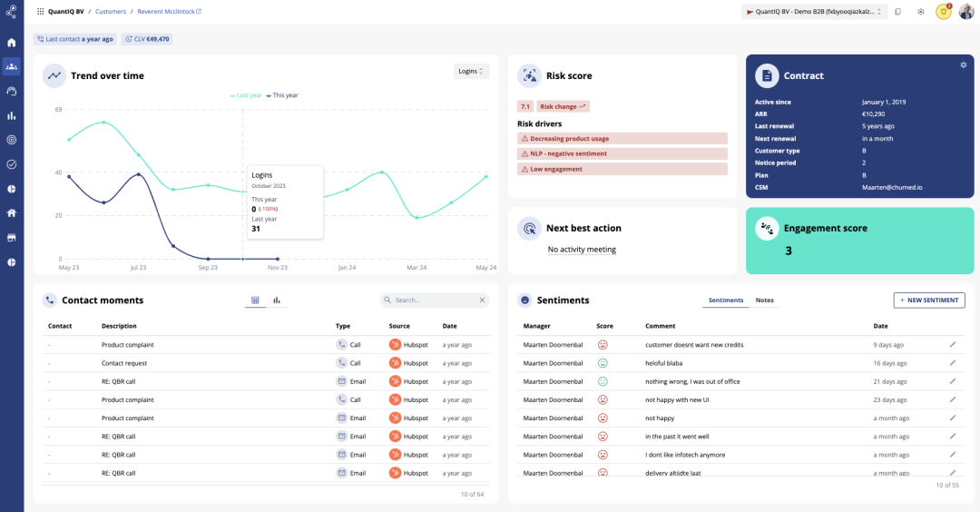Select the NLP - negative sentiment risk driver
Image resolution: width=980 pixels, height=512 pixels.
pyautogui.click(x=622, y=153)
